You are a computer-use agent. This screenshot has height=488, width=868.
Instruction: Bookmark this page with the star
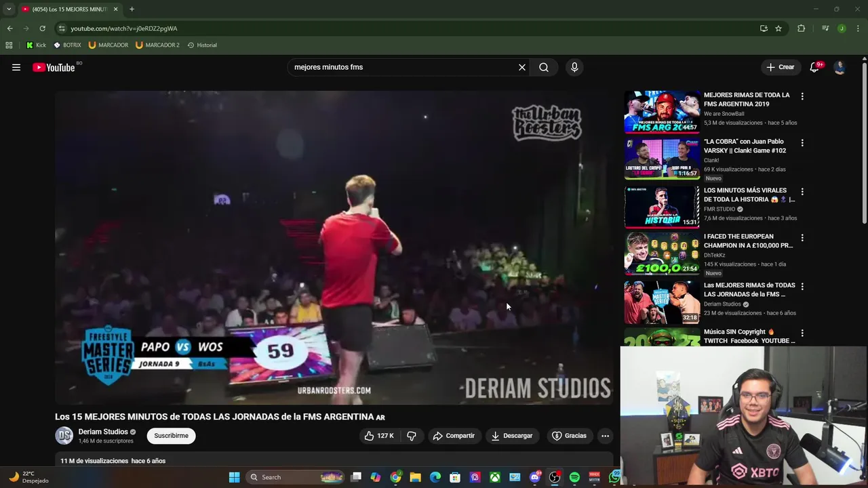click(778, 28)
